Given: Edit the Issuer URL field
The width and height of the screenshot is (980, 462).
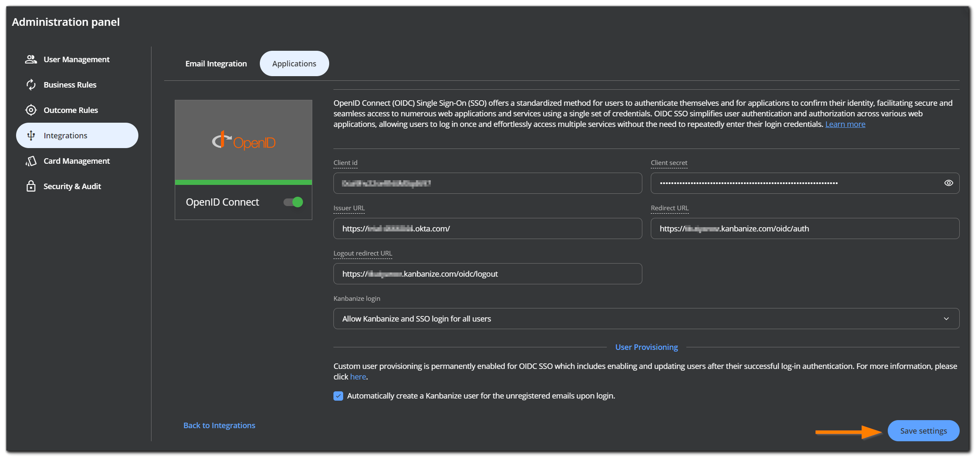Looking at the screenshot, I should (487, 228).
